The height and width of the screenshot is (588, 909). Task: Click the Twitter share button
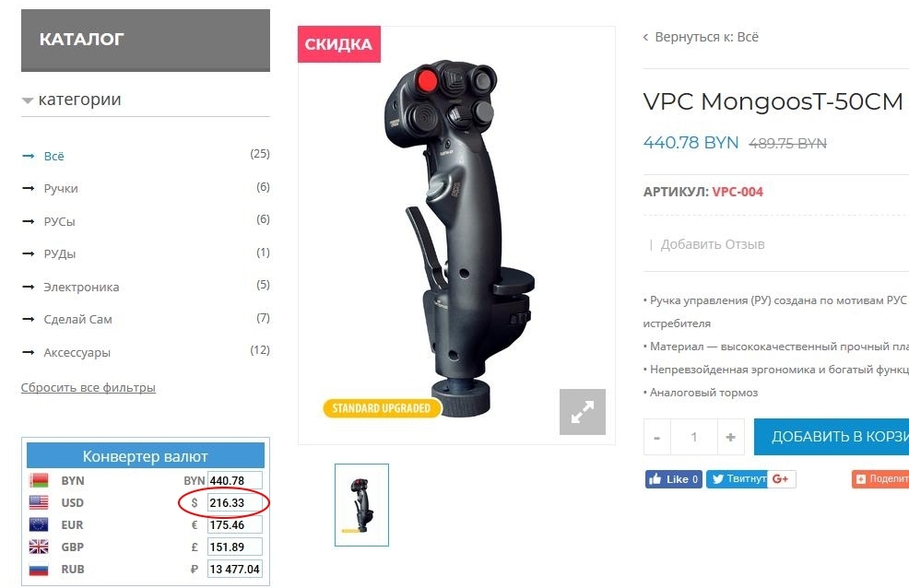[737, 479]
